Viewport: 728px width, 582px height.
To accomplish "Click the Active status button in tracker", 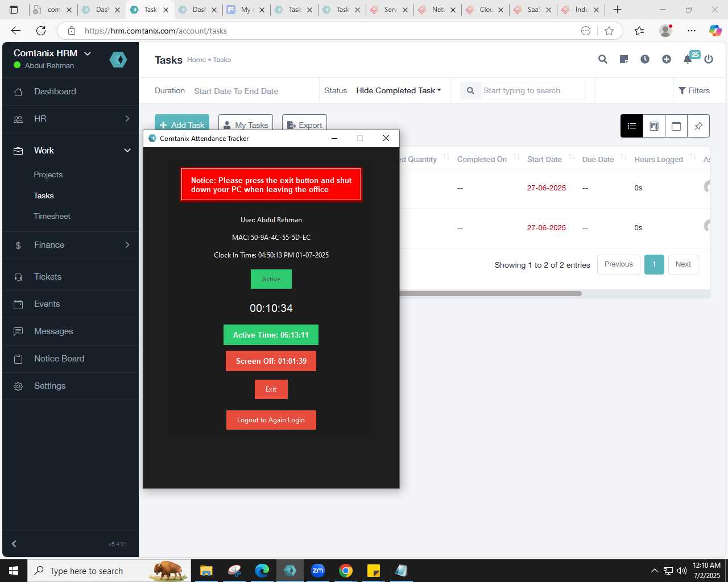I will (271, 279).
